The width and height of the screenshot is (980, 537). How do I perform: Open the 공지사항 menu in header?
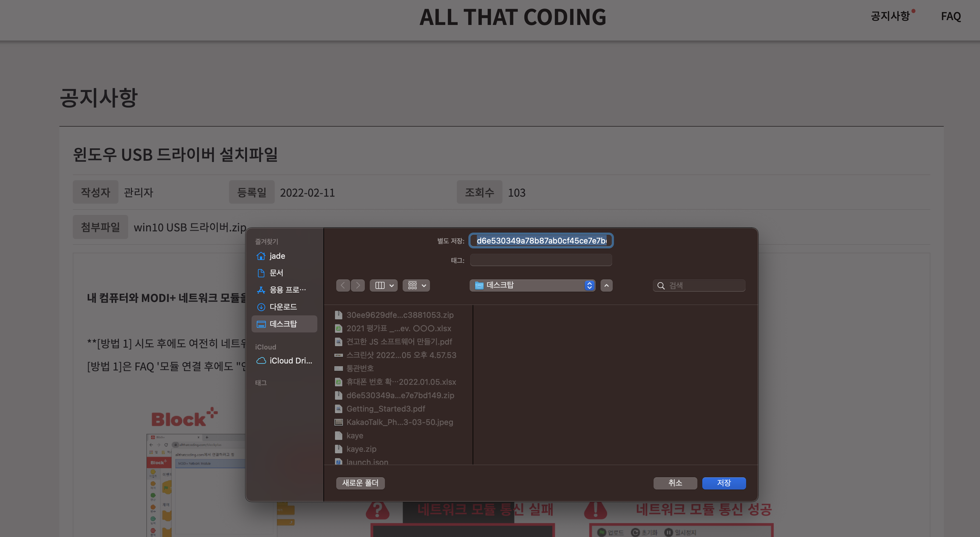pyautogui.click(x=890, y=16)
